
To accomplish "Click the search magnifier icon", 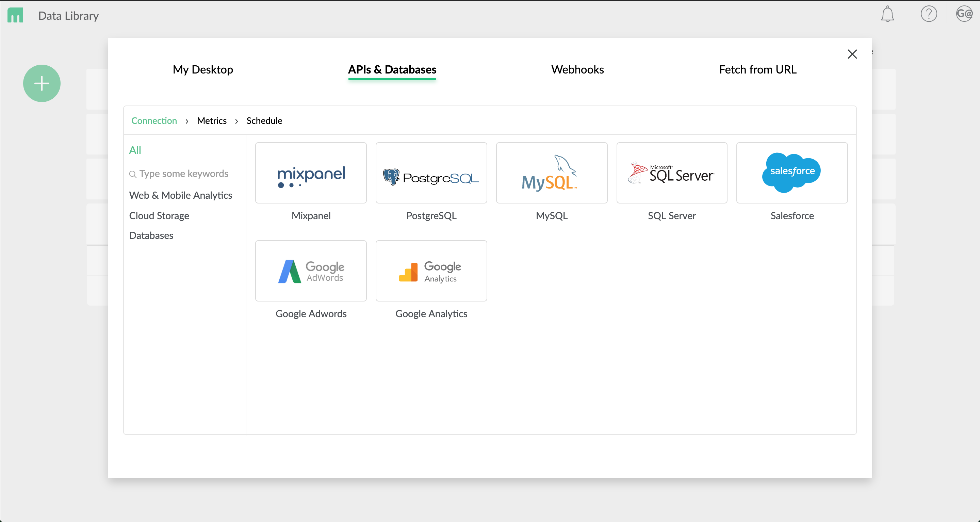I will pyautogui.click(x=133, y=174).
